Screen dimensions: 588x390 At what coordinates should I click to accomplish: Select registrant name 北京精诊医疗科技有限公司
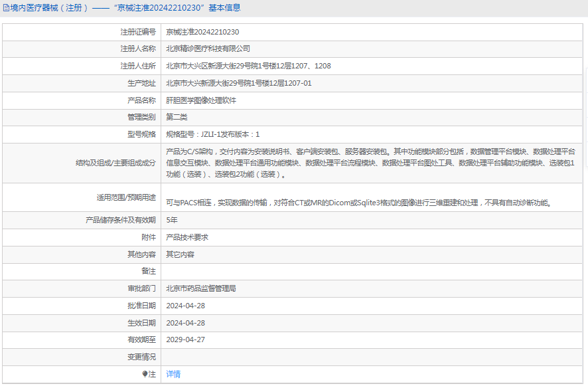[208, 49]
